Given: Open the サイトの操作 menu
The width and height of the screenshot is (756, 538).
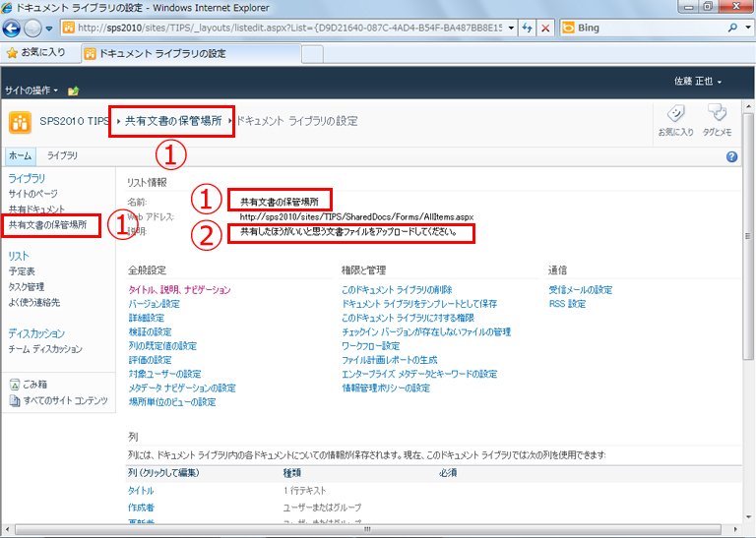Looking at the screenshot, I should click(31, 90).
